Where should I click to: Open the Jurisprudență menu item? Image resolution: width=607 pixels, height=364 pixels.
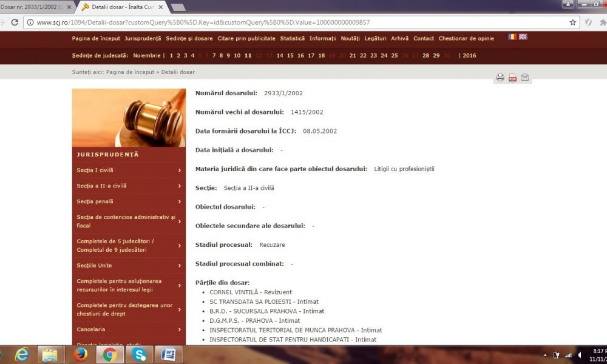point(143,38)
